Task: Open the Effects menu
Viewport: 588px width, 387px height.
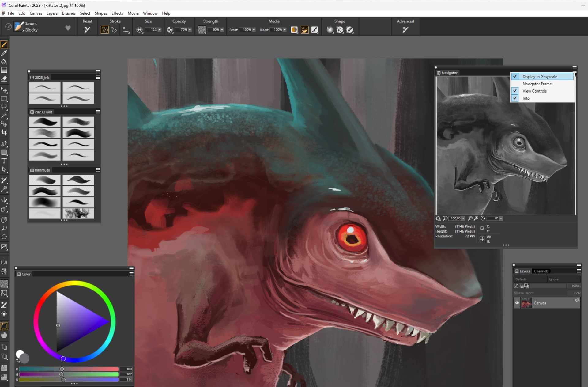Action: pos(117,13)
